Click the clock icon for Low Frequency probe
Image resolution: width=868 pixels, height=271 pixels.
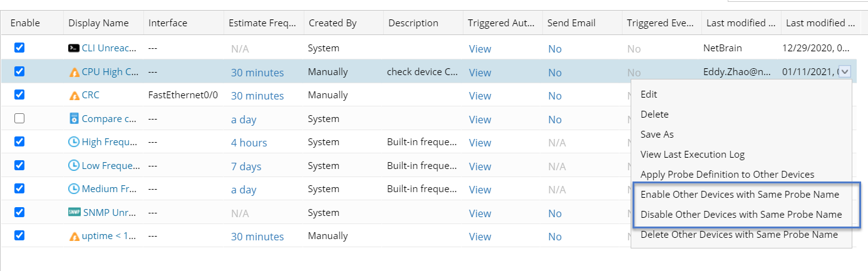(74, 166)
